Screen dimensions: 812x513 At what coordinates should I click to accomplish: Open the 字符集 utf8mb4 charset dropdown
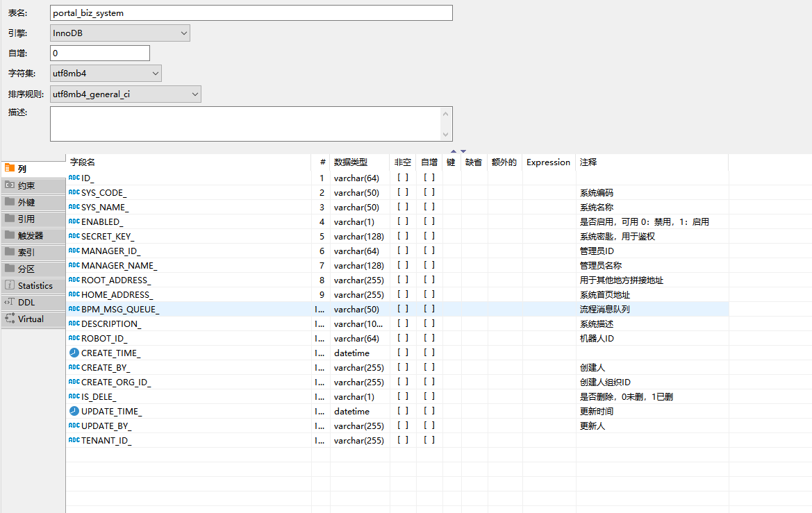[106, 73]
